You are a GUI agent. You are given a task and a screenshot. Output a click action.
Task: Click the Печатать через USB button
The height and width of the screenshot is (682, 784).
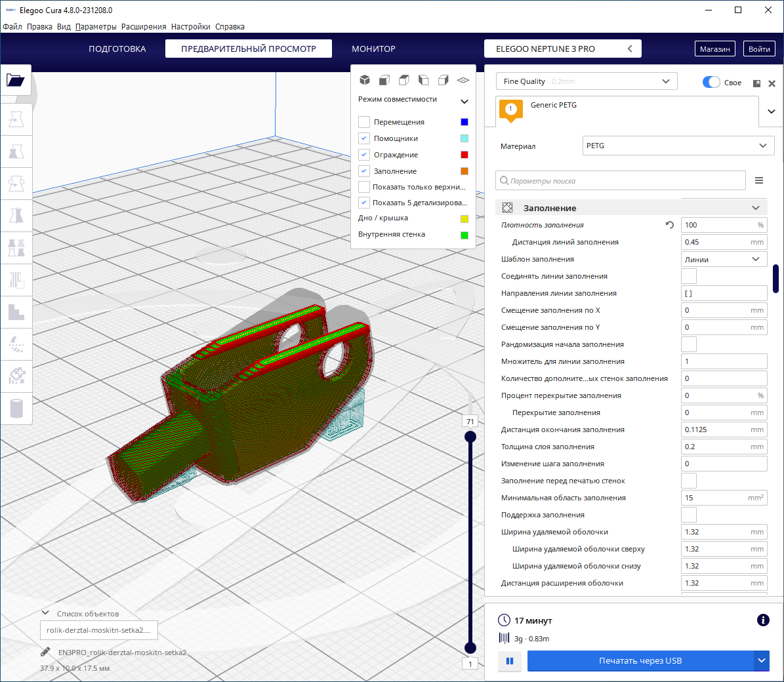tap(640, 661)
